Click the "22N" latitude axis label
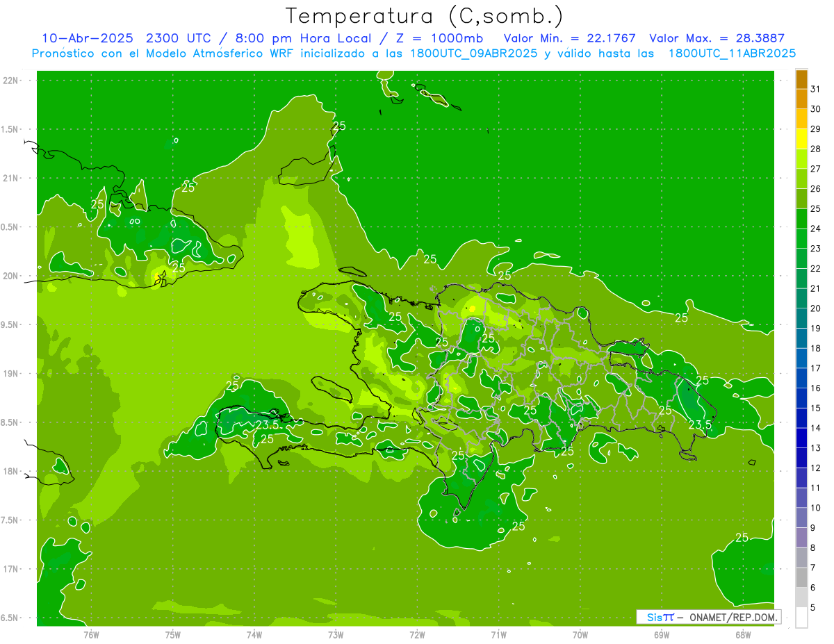 pyautogui.click(x=10, y=81)
